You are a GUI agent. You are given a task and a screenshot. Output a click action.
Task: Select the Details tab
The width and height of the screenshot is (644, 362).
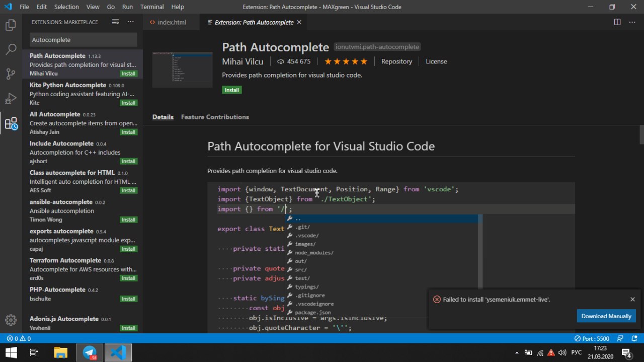point(163,117)
